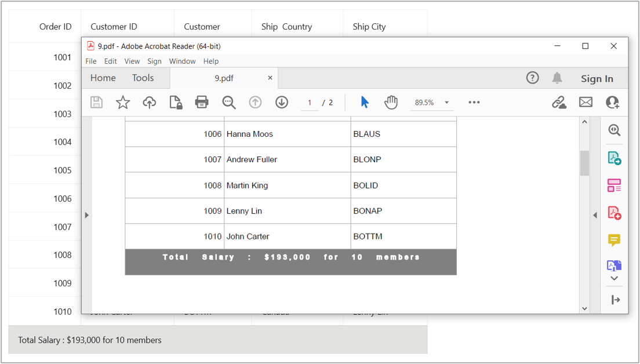Open notifications bell
Viewport: 640px width, 364px height.
pos(557,78)
